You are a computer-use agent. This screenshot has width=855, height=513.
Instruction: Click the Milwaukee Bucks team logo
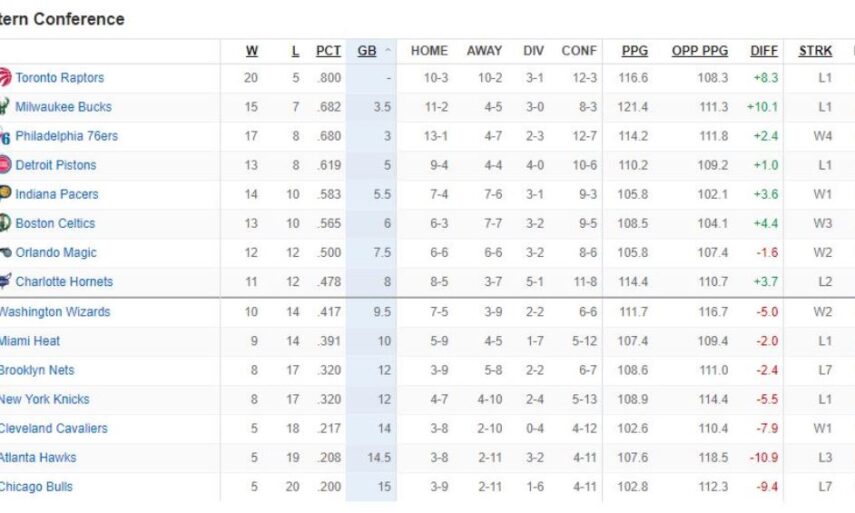point(5,106)
